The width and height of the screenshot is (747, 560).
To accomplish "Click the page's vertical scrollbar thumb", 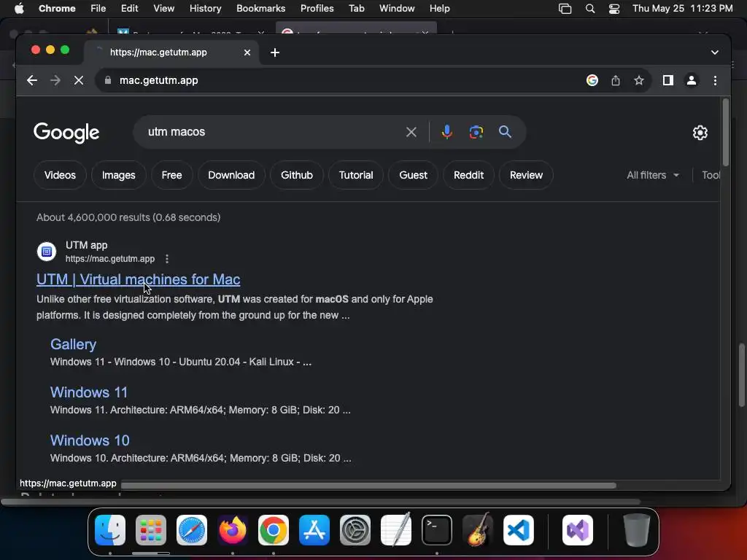I will pyautogui.click(x=726, y=133).
